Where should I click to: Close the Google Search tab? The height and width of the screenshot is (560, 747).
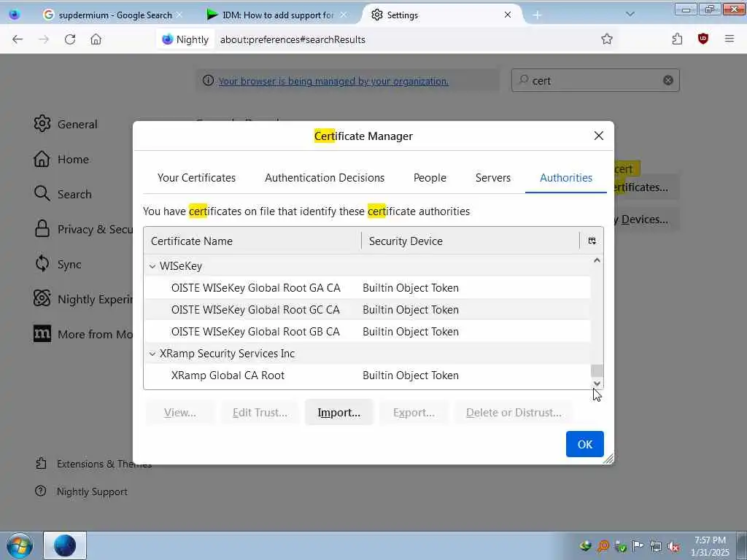(x=179, y=15)
